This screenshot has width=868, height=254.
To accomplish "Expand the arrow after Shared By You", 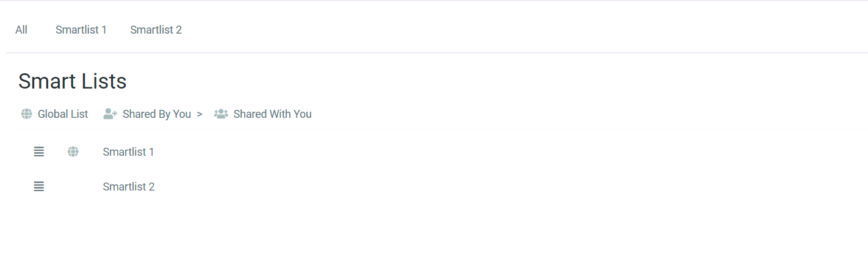I will tap(200, 114).
